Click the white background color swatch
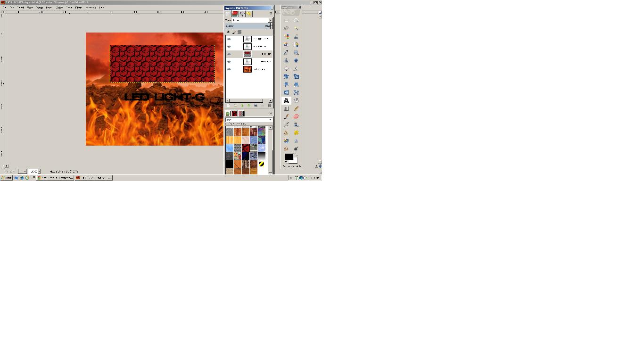 294,161
